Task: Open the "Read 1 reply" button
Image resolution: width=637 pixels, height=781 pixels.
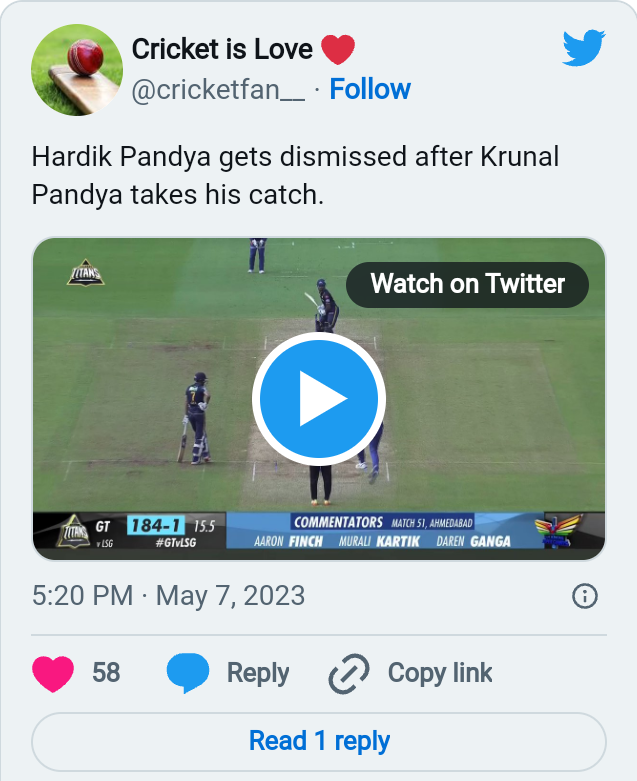Action: [319, 741]
